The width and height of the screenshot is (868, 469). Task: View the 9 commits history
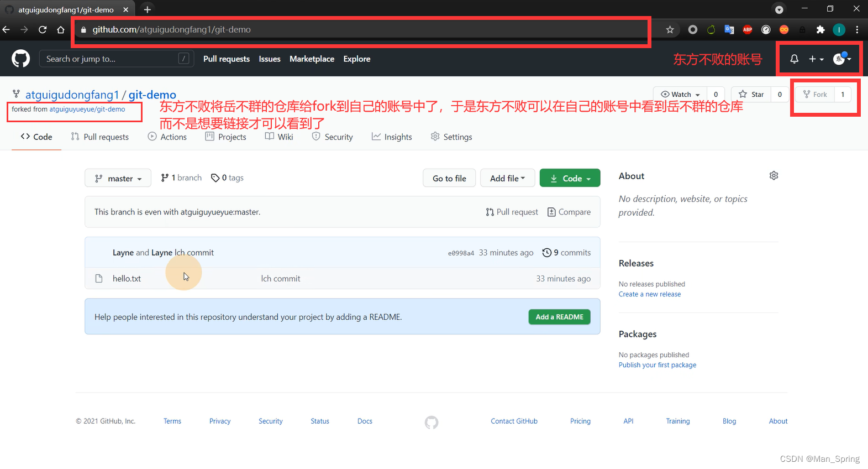click(x=566, y=253)
